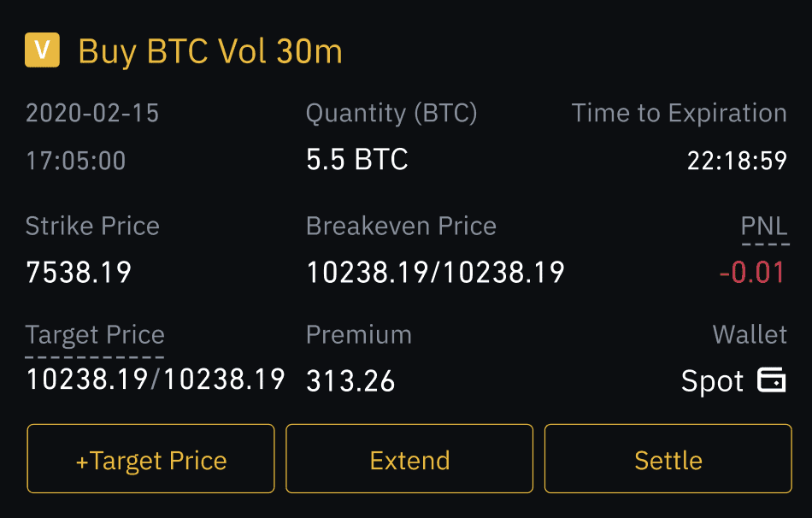Click the Settle button

[x=668, y=458]
